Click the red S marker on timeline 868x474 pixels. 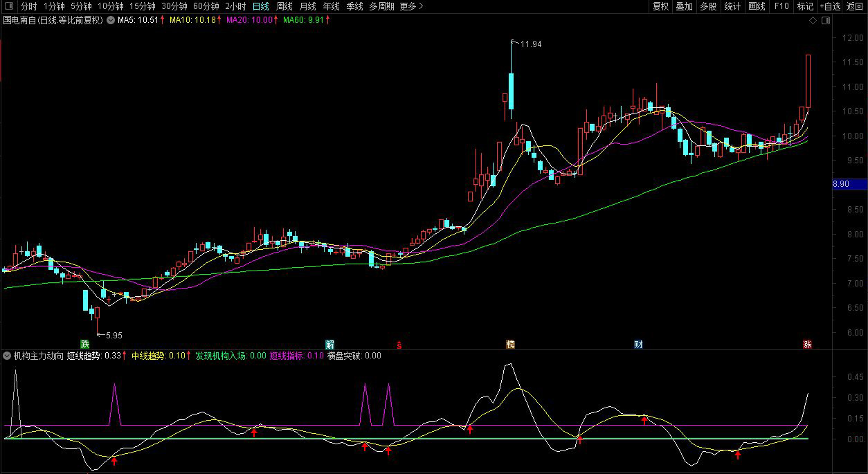coord(399,344)
